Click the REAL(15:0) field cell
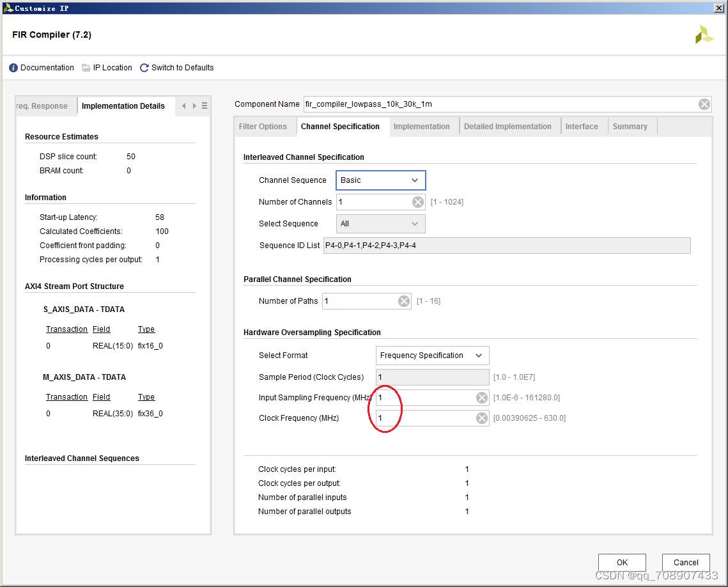Viewport: 728px width, 587px height. point(113,346)
